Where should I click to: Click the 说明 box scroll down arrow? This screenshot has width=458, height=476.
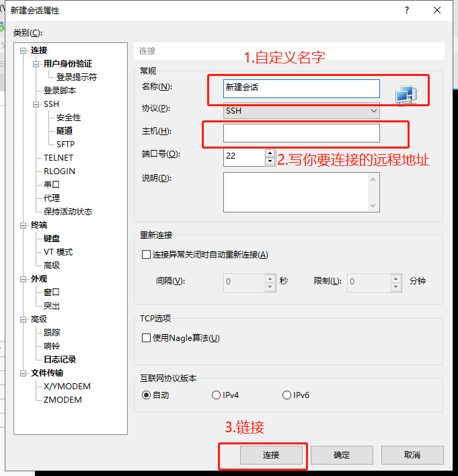pos(373,206)
